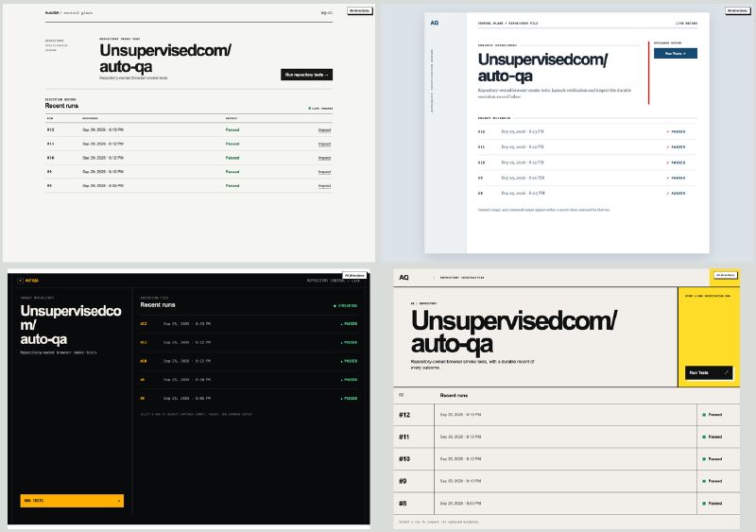
Task: Open 'All directions' in the yellow design
Action: pos(725,275)
